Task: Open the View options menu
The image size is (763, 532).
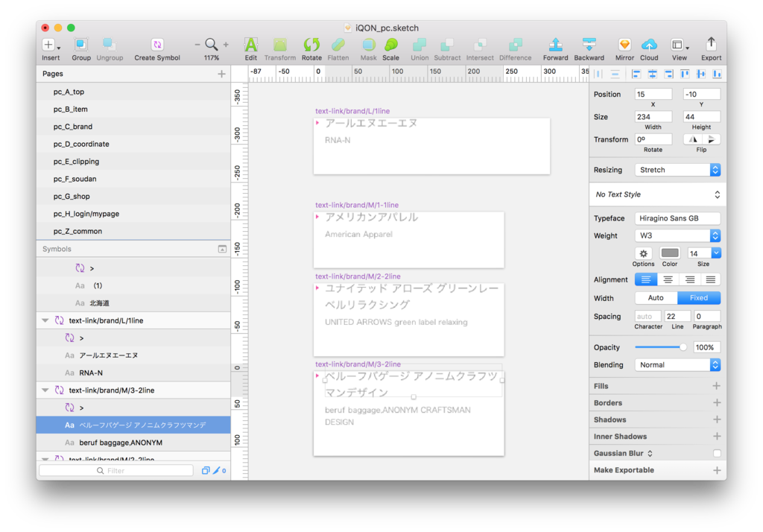Action: click(x=680, y=45)
